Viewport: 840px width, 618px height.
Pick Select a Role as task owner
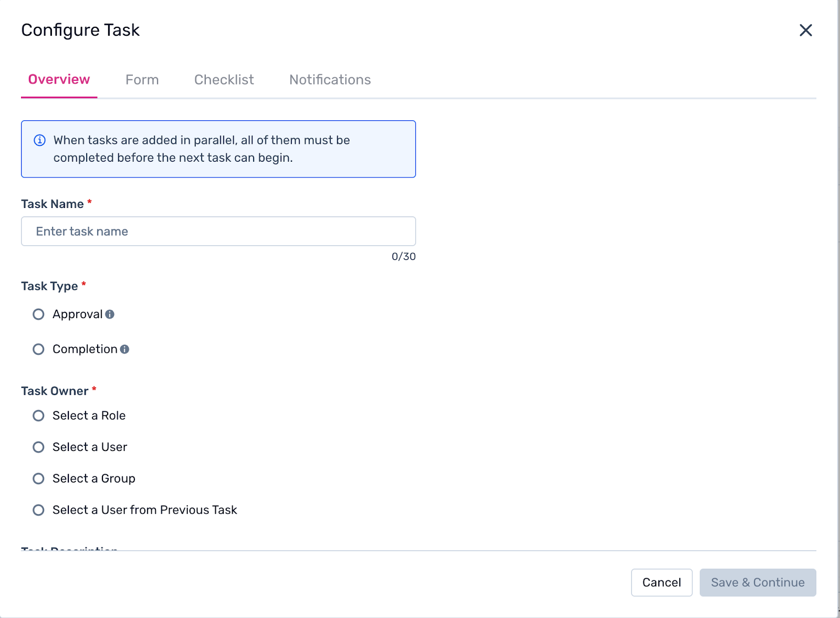[38, 416]
